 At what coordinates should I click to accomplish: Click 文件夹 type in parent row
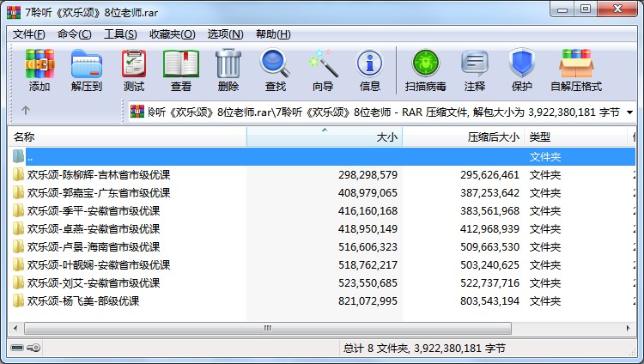pos(545,156)
